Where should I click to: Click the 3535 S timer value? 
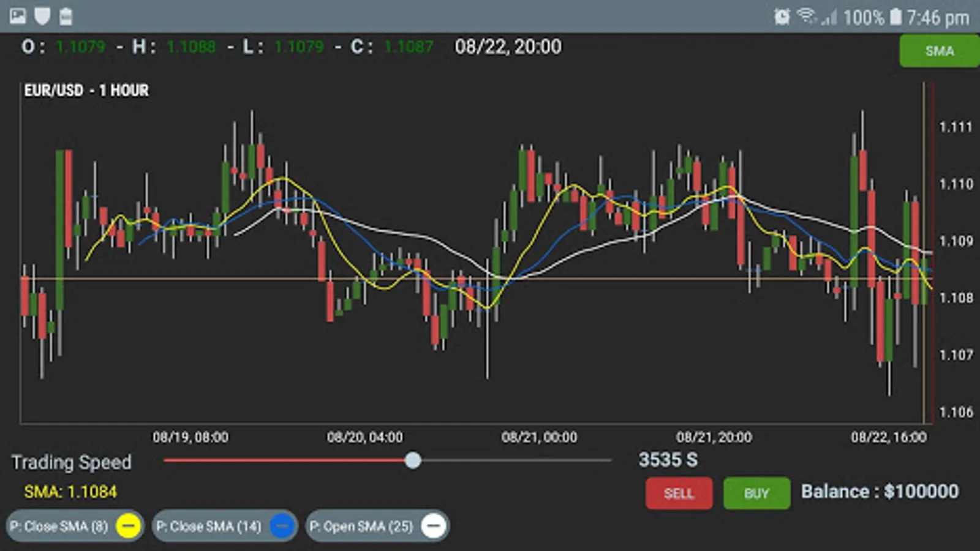668,460
